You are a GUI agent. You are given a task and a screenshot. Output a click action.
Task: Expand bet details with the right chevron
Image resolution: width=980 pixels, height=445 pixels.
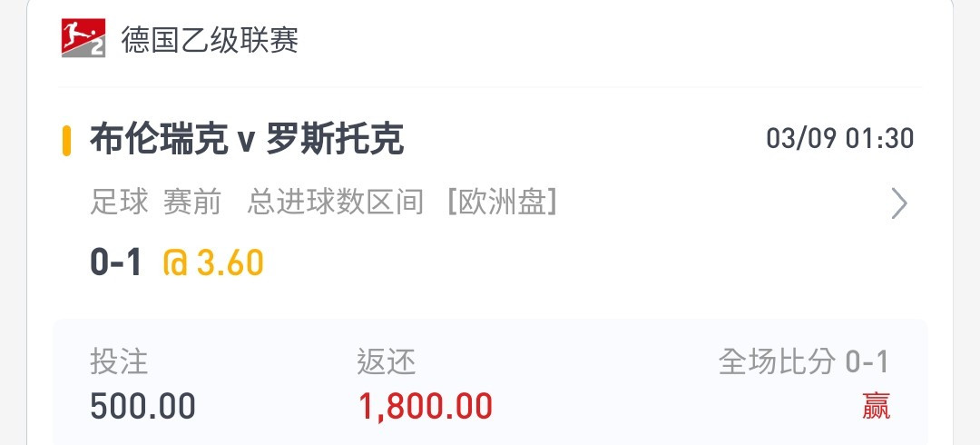[898, 203]
